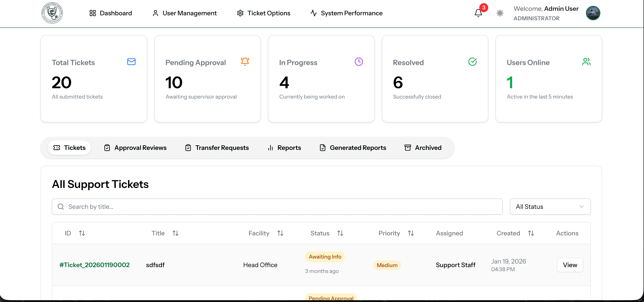Click the Head Office facility cell
Screen dimensions: 644x302
coord(260,265)
